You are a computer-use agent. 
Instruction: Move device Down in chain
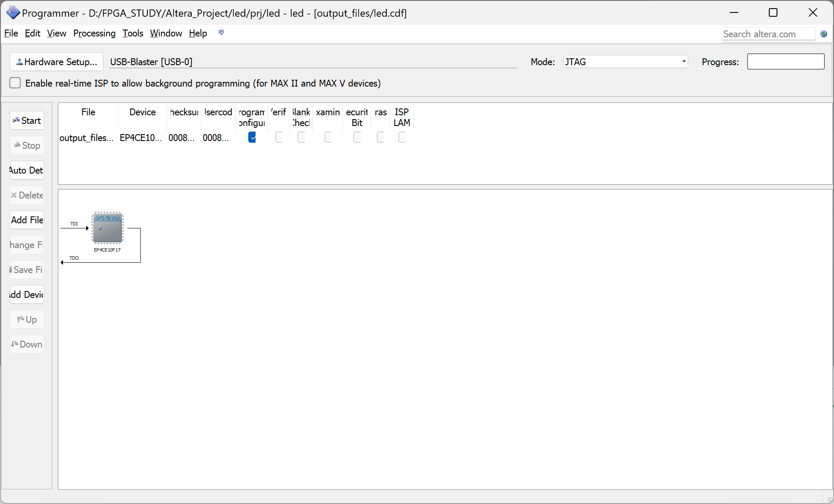27,345
